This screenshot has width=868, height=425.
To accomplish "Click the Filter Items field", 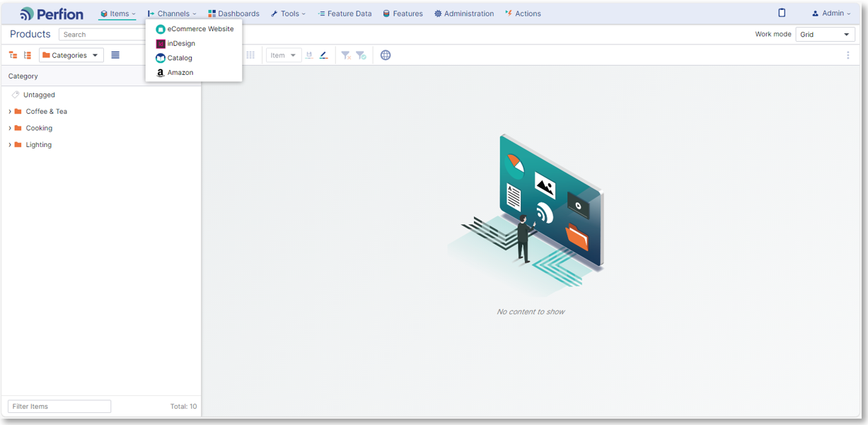I will click(59, 407).
